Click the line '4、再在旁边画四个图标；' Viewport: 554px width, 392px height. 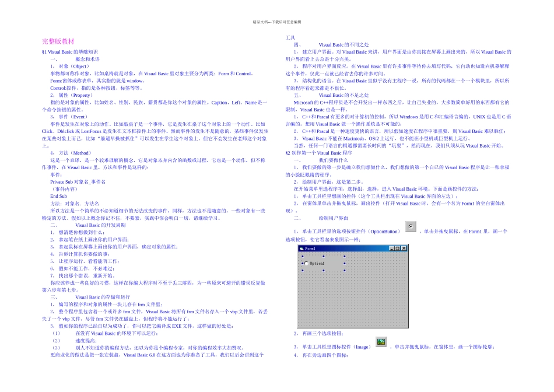pyautogui.click(x=321, y=355)
